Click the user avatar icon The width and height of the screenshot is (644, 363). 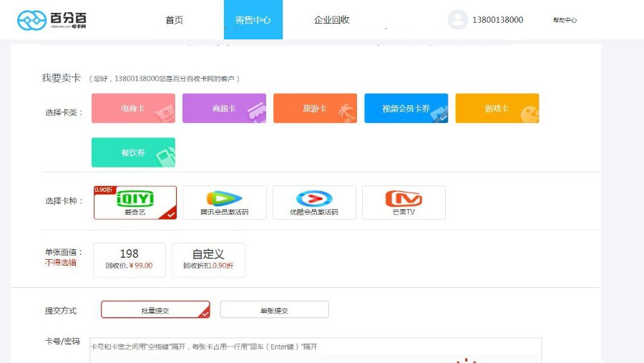coord(457,20)
